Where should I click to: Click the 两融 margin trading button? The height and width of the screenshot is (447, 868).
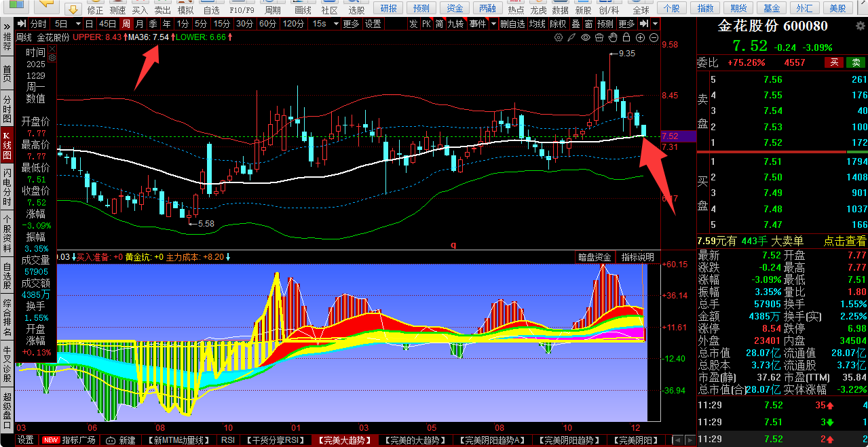487,8
